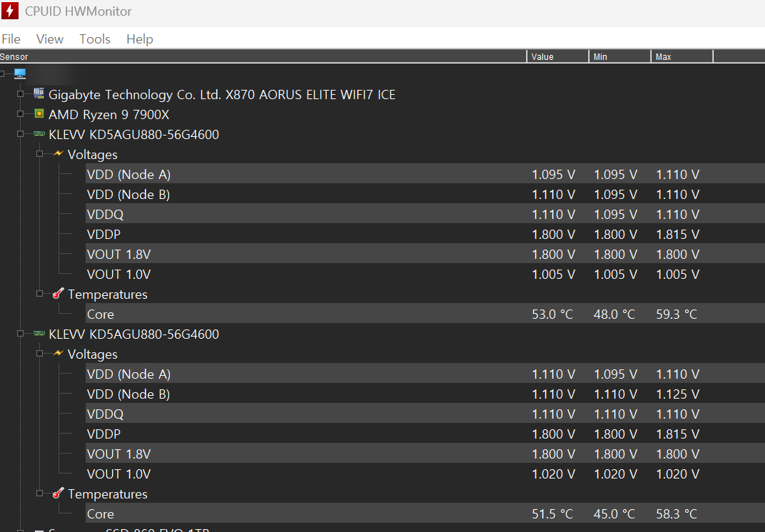
Task: Select first module VOUT 1.0V row
Action: point(425,274)
